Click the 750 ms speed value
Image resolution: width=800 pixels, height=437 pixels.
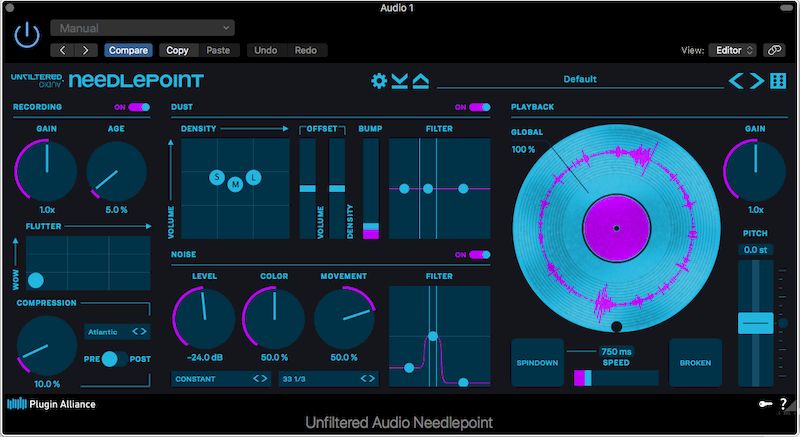click(x=616, y=351)
